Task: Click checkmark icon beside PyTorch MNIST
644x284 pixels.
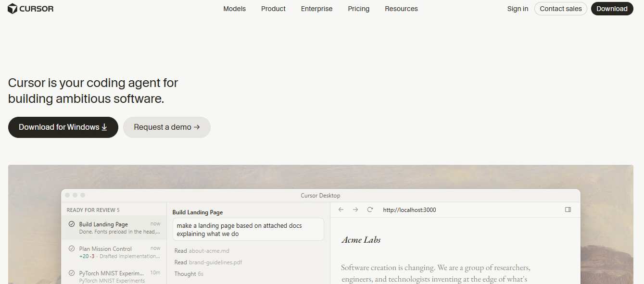Action: tap(72, 273)
